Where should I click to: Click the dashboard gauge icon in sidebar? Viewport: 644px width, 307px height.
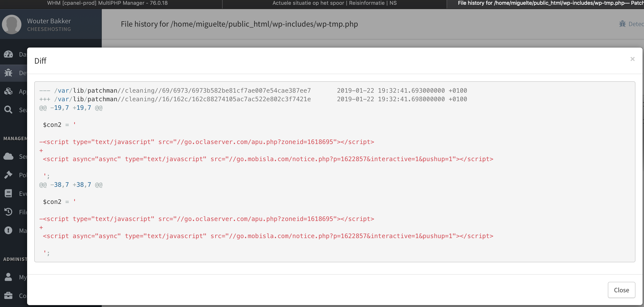pyautogui.click(x=8, y=54)
